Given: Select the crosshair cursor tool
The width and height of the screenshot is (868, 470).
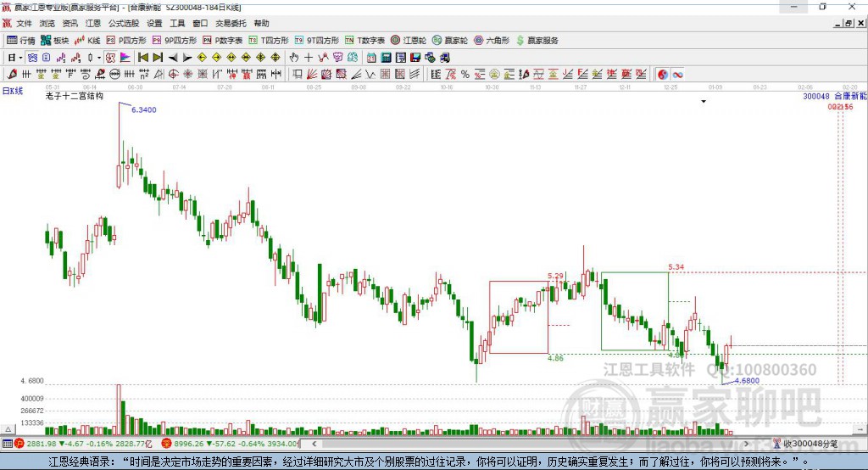Looking at the screenshot, I should click(x=309, y=58).
